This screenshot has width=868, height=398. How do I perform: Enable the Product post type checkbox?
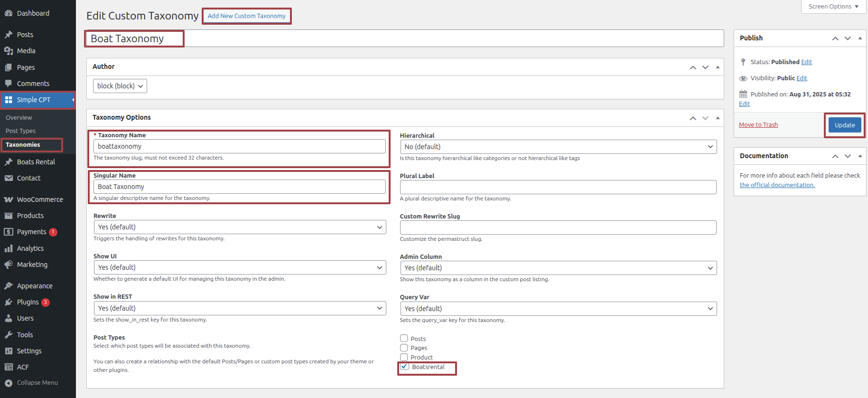click(x=404, y=357)
